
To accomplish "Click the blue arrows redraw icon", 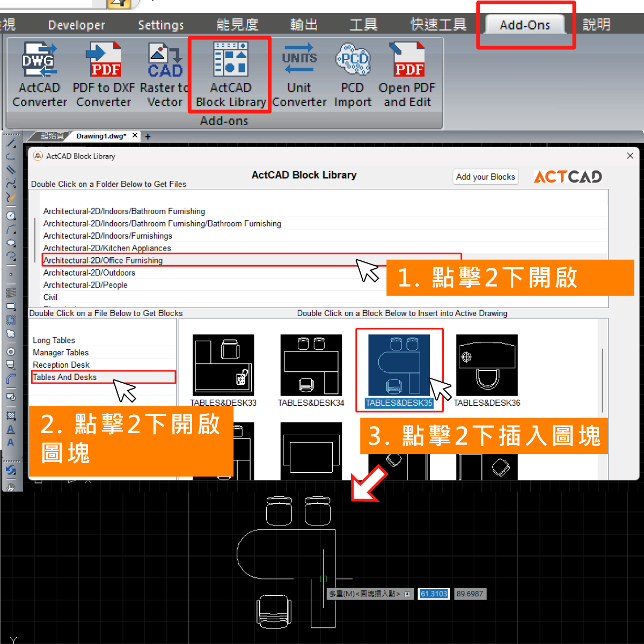I will coord(11,470).
